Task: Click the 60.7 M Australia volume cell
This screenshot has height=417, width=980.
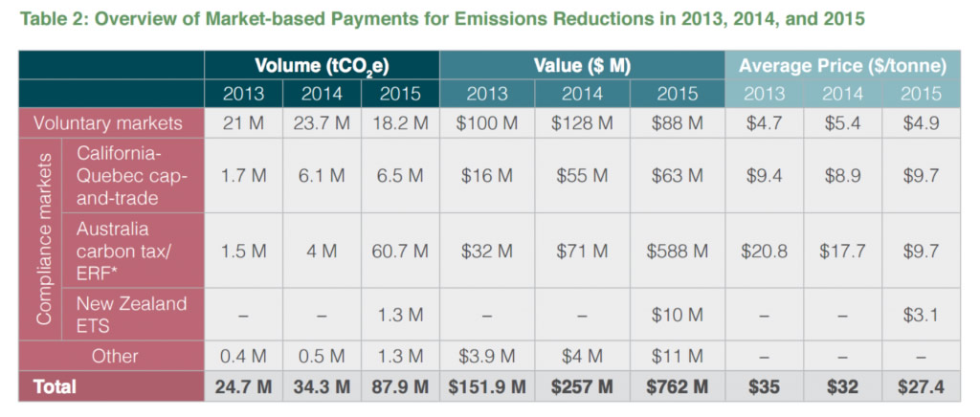Action: [400, 252]
